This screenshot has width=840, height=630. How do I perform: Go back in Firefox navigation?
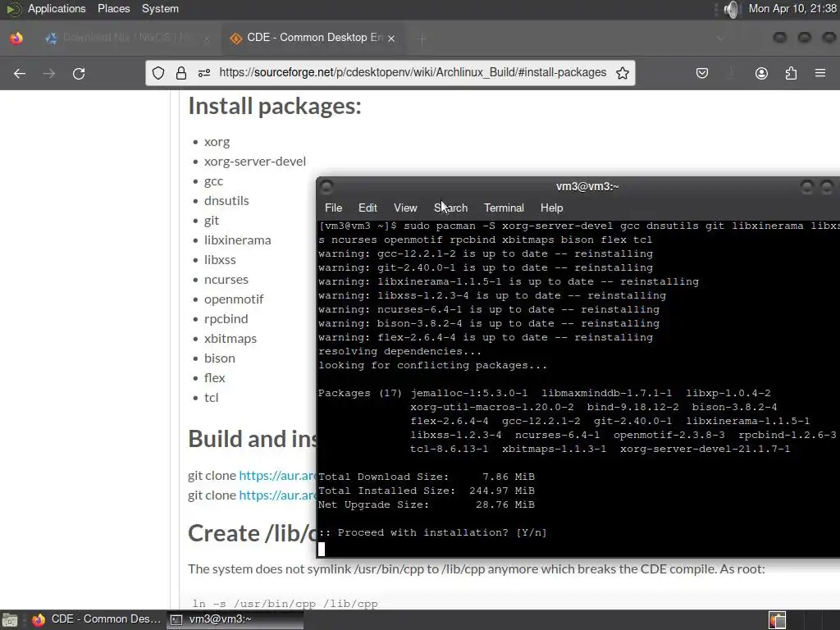(20, 73)
